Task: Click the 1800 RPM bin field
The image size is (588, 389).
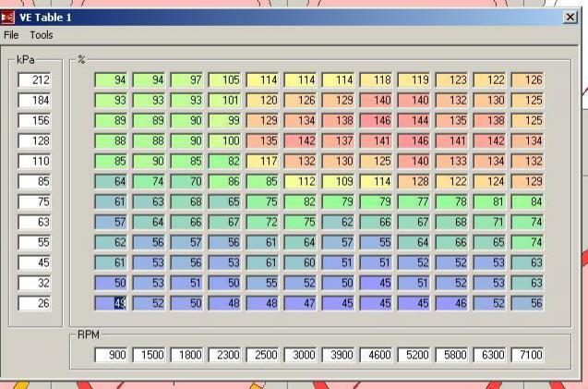Action: (x=186, y=355)
